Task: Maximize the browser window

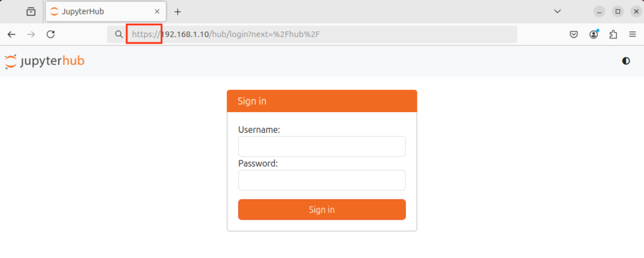Action: point(618,11)
